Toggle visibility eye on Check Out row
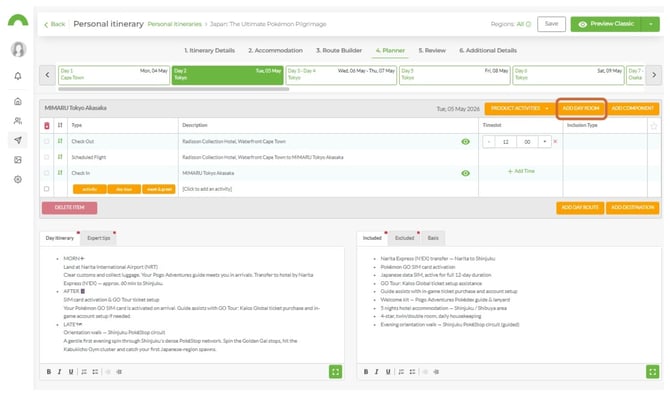Image resolution: width=670 pixels, height=393 pixels. [x=465, y=141]
